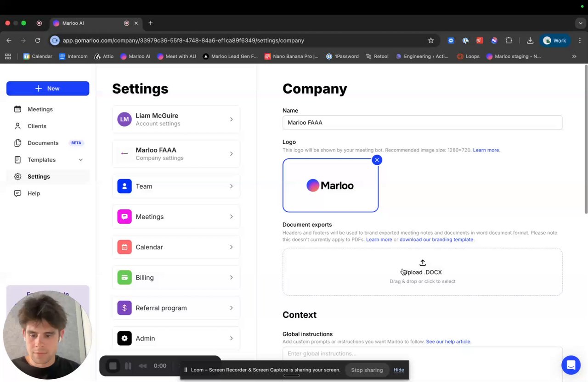
Task: Click the company Name input field
Action: 423,123
